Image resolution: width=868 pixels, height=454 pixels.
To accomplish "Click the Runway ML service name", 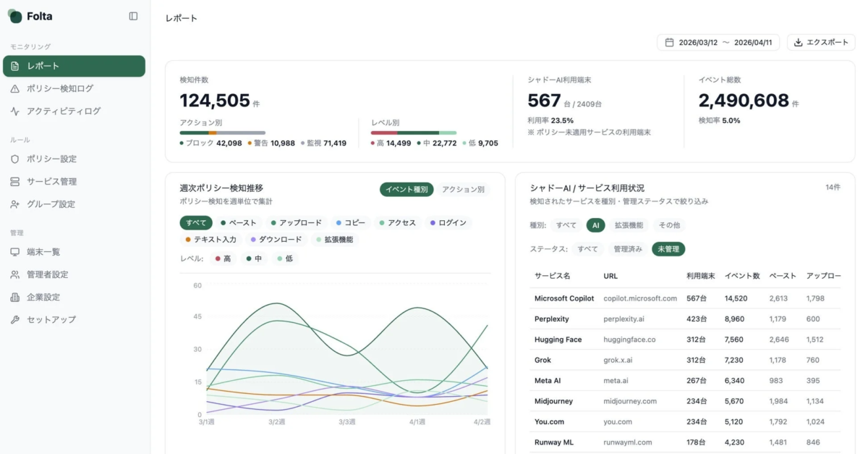I will 554,442.
